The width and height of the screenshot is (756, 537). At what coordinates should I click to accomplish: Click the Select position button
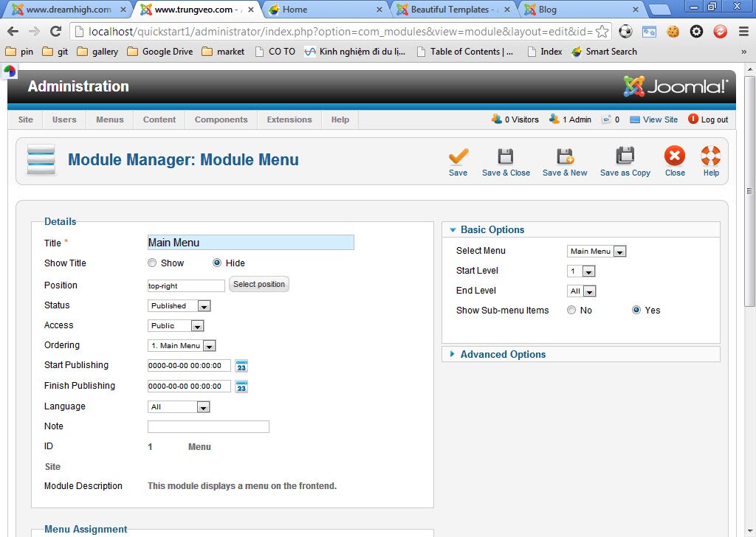259,283
